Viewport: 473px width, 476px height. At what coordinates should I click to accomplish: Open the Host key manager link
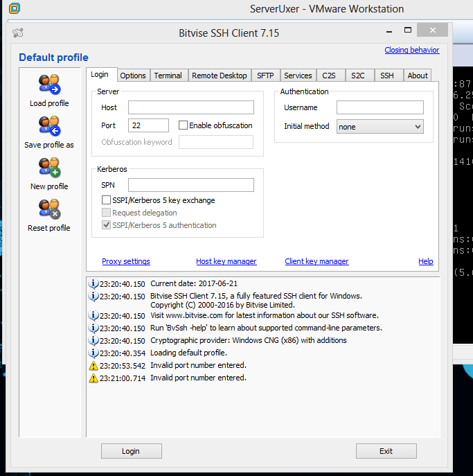click(226, 261)
